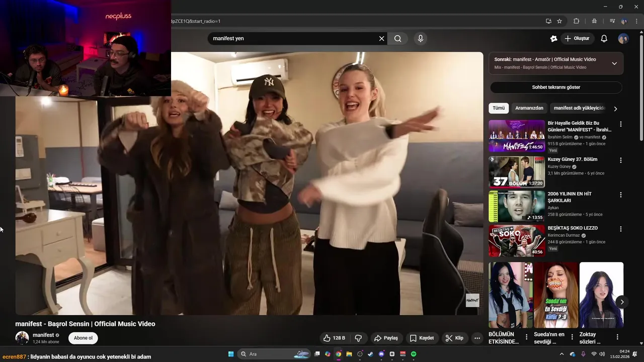This screenshot has height=362, width=644.
Task: Open options for Sueda'nın en sevdiği short
Action: [x=572, y=337]
